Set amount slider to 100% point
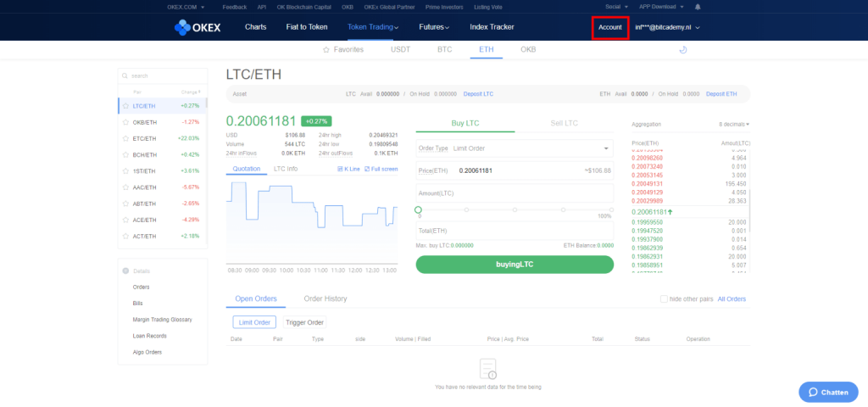Image resolution: width=868 pixels, height=407 pixels. pyautogui.click(x=611, y=210)
